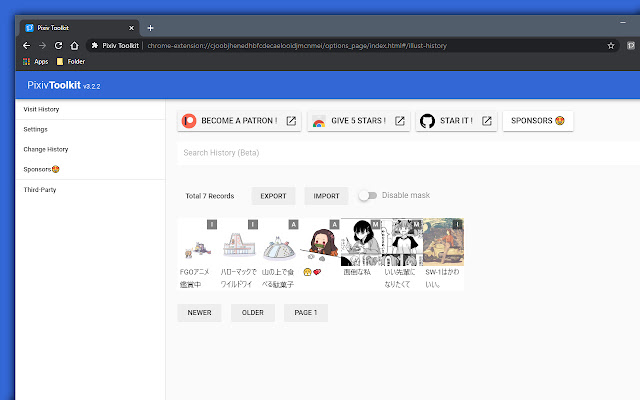This screenshot has width=640, height=400.
Task: Go to browser home via the house icon
Action: click(76, 45)
